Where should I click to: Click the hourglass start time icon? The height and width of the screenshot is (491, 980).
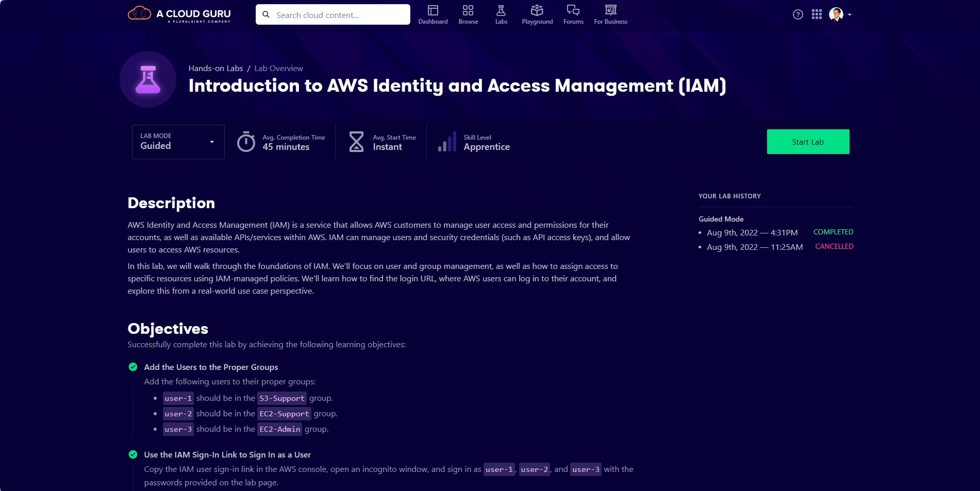[356, 142]
